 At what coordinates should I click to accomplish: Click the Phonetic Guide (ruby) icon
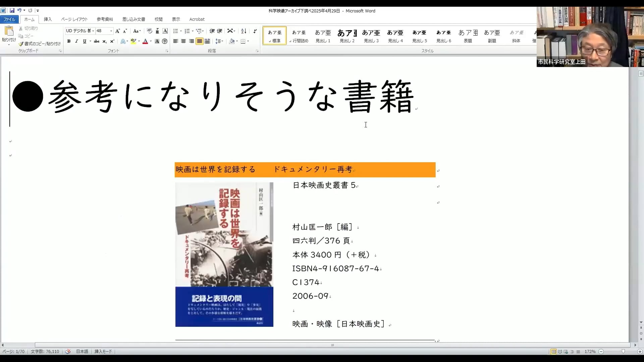157,31
